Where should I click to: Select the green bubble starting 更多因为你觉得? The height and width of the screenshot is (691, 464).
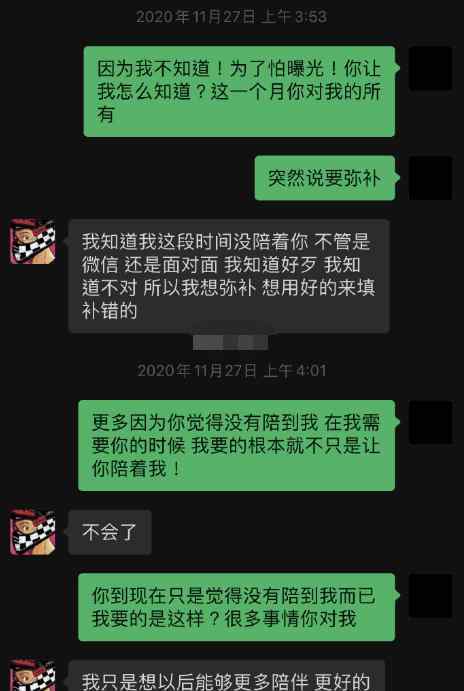pos(237,446)
